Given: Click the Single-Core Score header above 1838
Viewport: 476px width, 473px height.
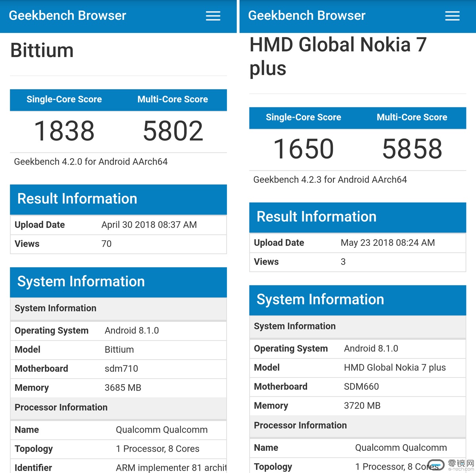Looking at the screenshot, I should (x=64, y=100).
